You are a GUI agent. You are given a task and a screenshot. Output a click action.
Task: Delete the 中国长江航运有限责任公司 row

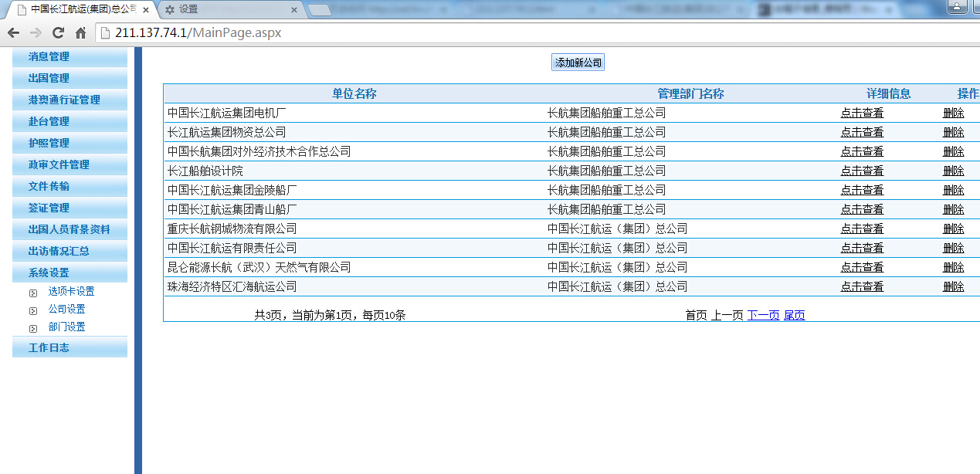pyautogui.click(x=954, y=248)
